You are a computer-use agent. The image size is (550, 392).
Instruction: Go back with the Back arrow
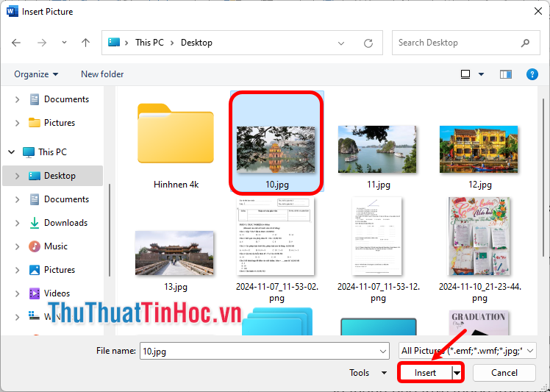coord(16,43)
